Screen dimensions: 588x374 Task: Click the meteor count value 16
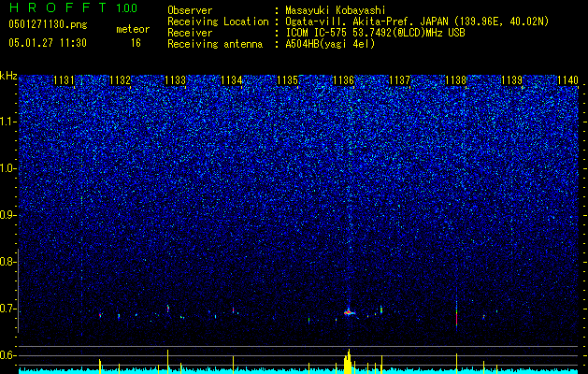click(x=136, y=43)
